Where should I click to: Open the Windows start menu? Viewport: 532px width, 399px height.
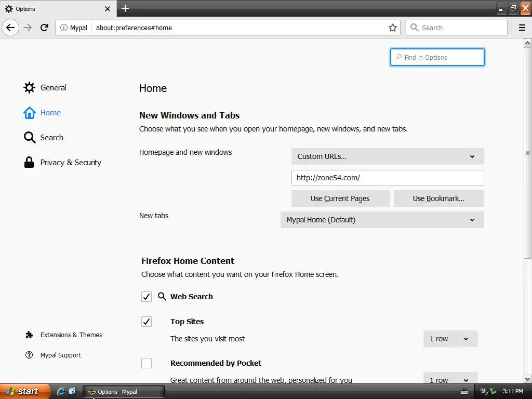pyautogui.click(x=24, y=391)
